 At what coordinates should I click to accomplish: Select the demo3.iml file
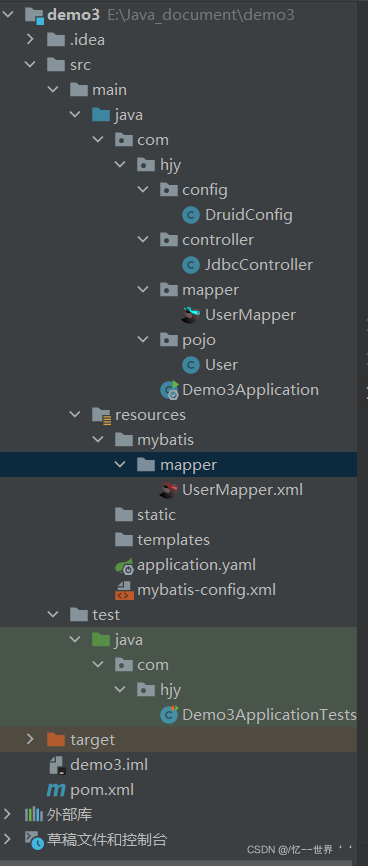109,765
